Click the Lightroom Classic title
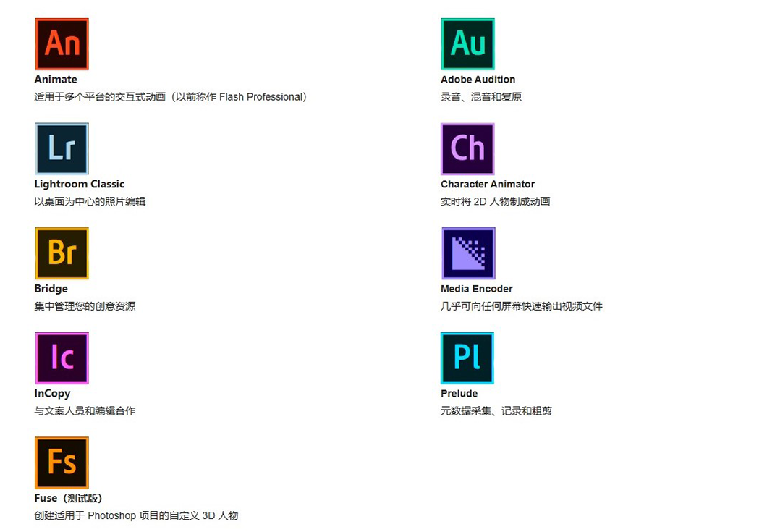Screen dimensions: 767x532 tap(80, 184)
